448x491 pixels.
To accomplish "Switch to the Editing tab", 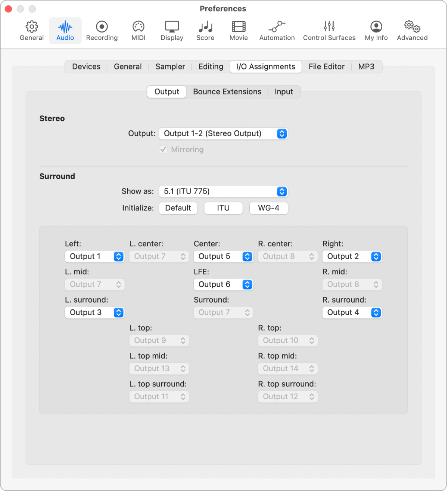I will (x=211, y=67).
